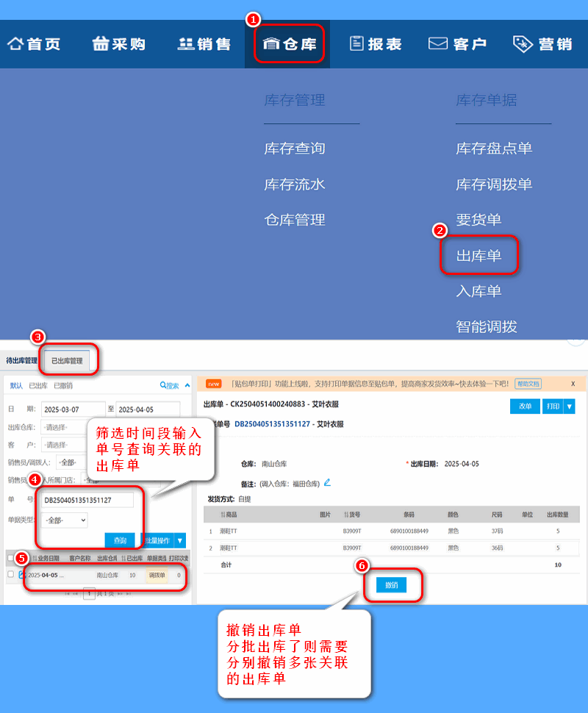Click the 单号 input with DB2504051351351127
The width and height of the screenshot is (588, 713).
click(87, 500)
